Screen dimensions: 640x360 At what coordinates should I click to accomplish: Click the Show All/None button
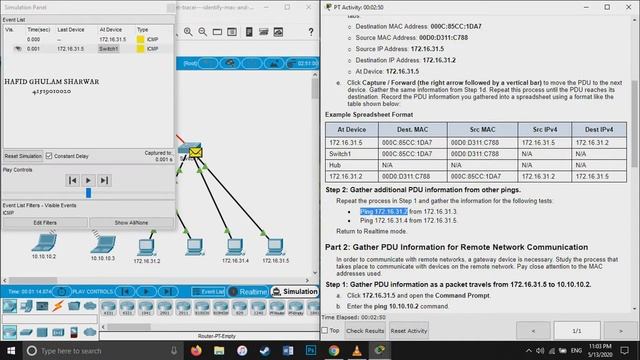click(131, 222)
